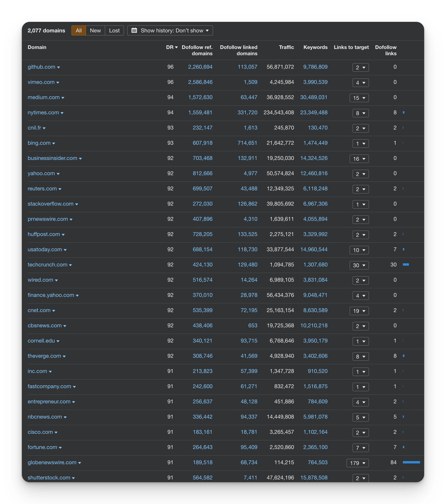
Task: Open the caret menu next to cisco.com
Action: 56,432
